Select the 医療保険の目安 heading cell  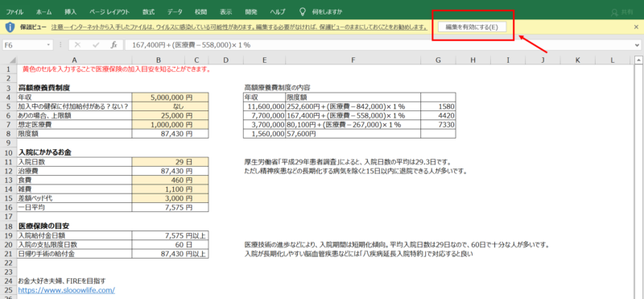click(74, 226)
